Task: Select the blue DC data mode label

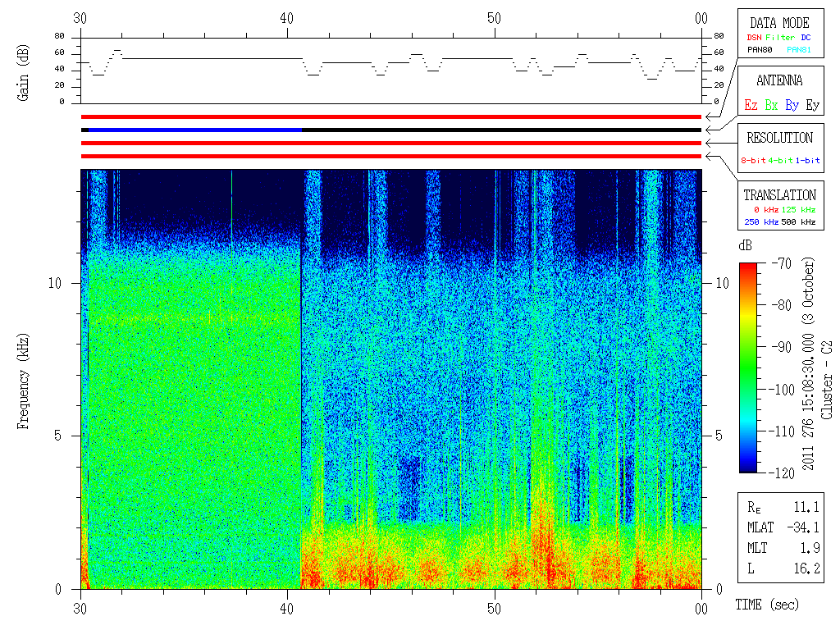Action: pyautogui.click(x=806, y=38)
